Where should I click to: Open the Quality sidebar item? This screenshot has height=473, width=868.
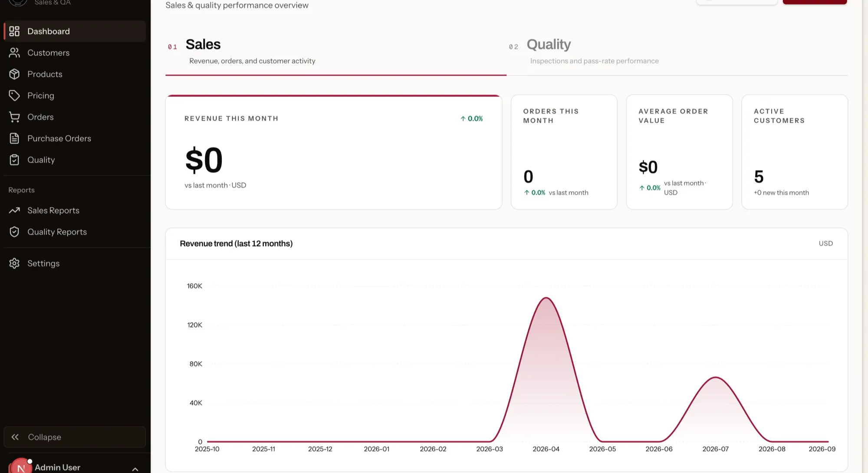[x=75, y=160]
